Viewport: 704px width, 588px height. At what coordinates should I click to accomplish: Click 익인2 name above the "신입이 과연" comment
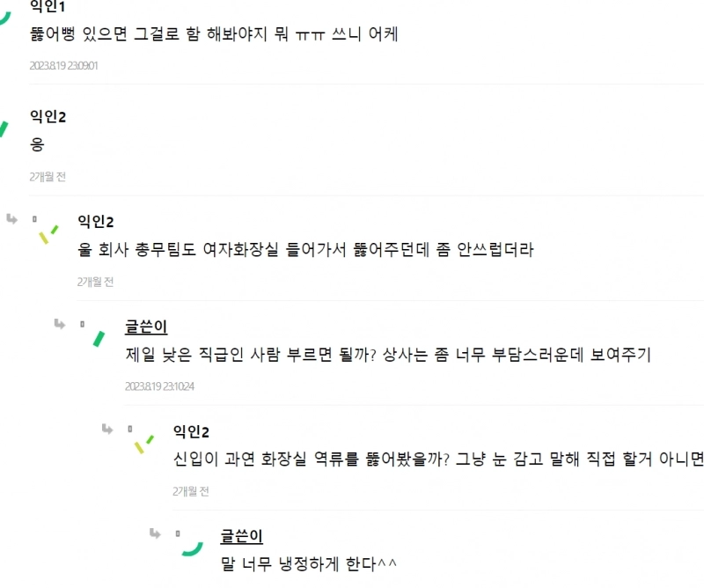[190, 431]
